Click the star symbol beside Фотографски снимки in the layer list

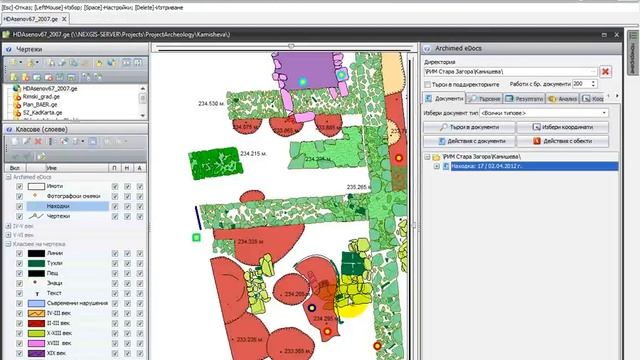pyautogui.click(x=35, y=196)
